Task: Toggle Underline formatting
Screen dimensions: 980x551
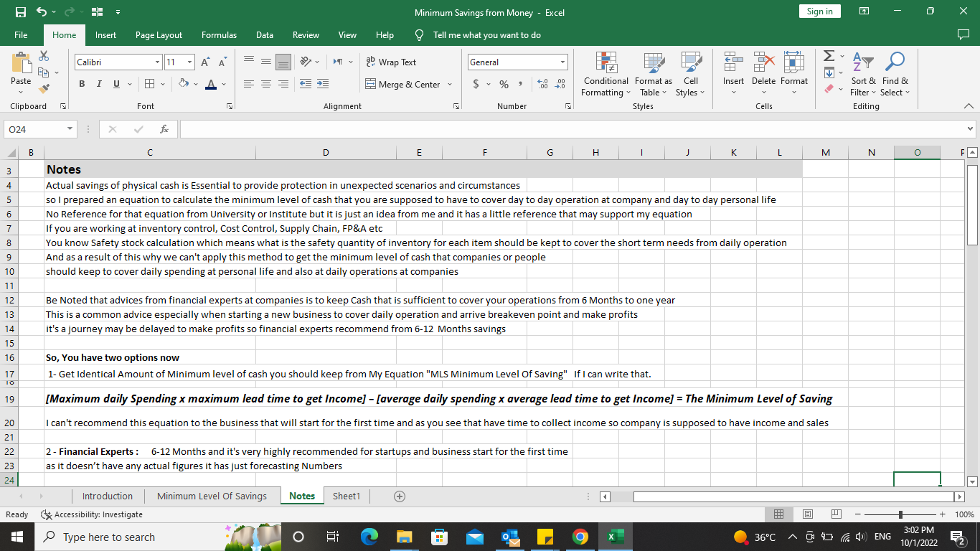Action: [x=116, y=84]
